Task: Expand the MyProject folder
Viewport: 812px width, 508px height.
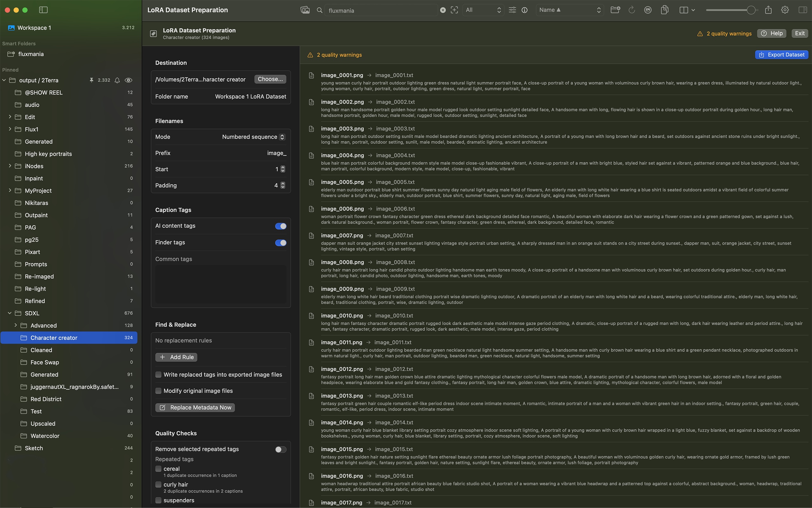Action: (10, 190)
